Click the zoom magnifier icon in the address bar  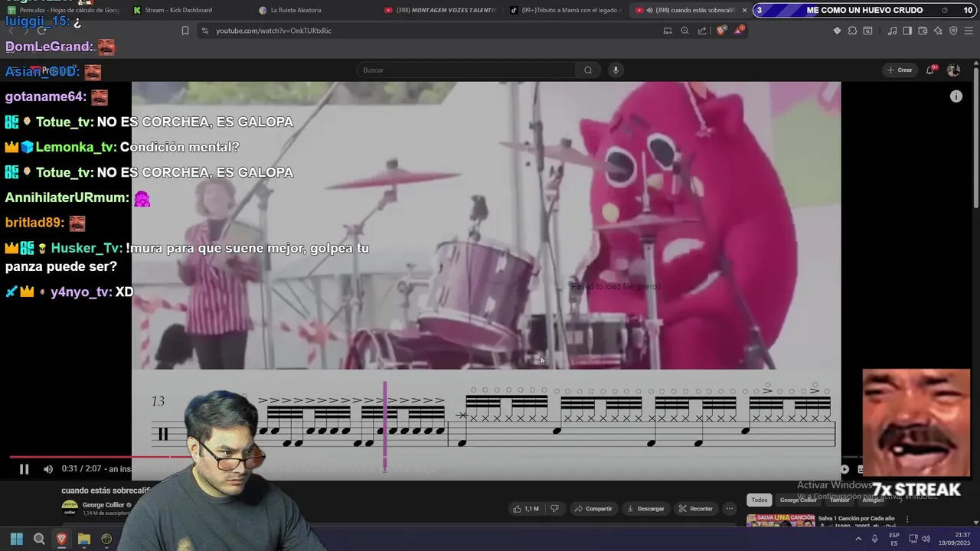[x=684, y=31]
